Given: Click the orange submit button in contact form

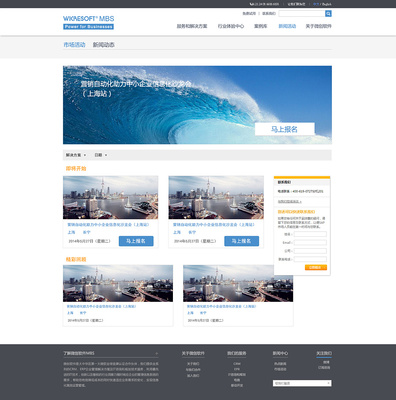Looking at the screenshot, I should pyautogui.click(x=316, y=267).
